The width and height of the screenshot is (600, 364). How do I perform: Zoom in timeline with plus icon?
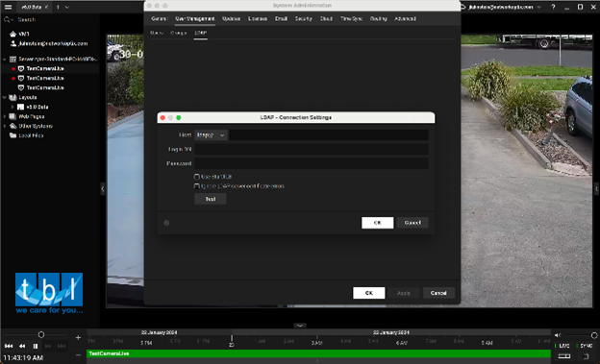[x=78, y=338]
